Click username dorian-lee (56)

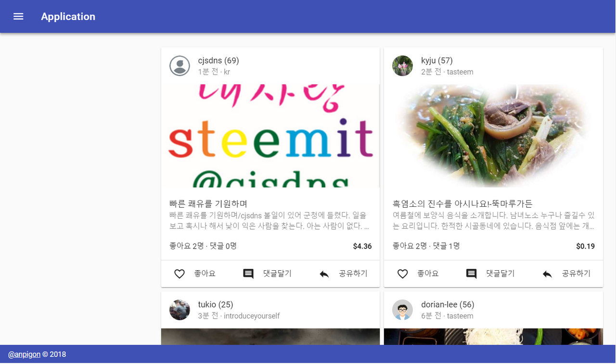click(448, 304)
